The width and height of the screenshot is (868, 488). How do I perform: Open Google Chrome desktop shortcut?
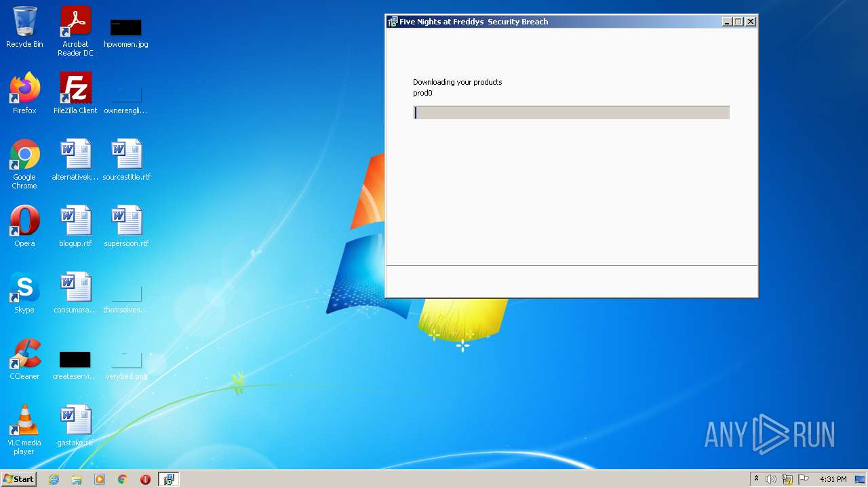click(x=24, y=165)
